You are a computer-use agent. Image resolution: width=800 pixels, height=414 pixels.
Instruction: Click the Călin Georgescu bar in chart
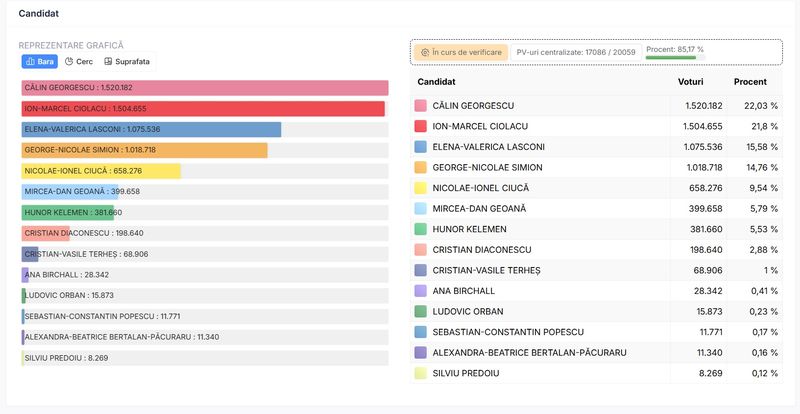[x=205, y=88]
